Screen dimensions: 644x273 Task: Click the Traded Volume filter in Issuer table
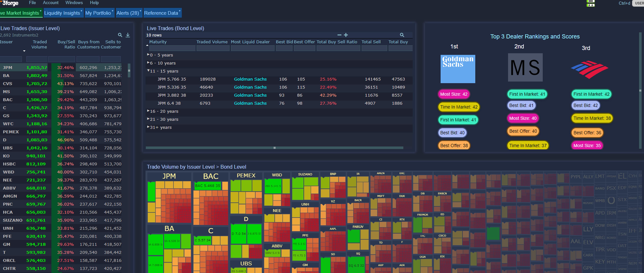tap(37, 59)
